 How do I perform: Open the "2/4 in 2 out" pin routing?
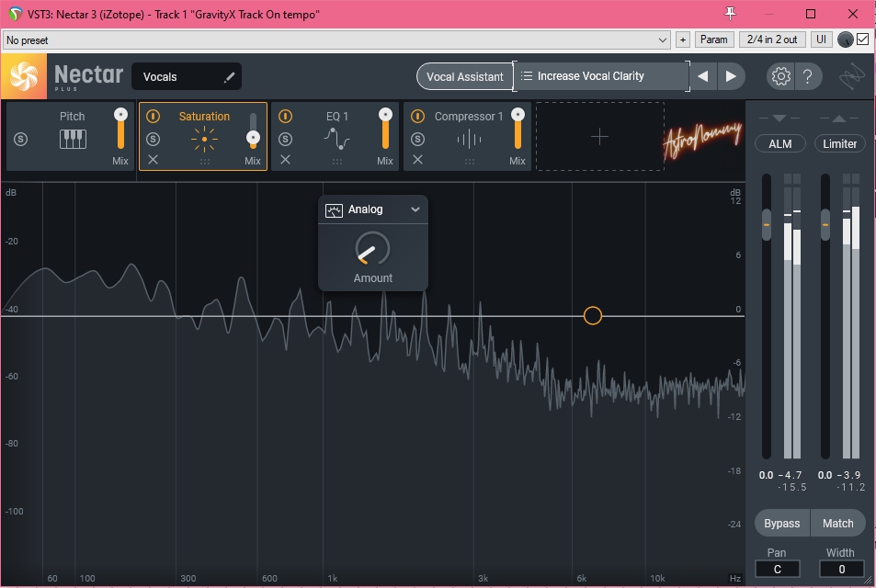pyautogui.click(x=772, y=40)
